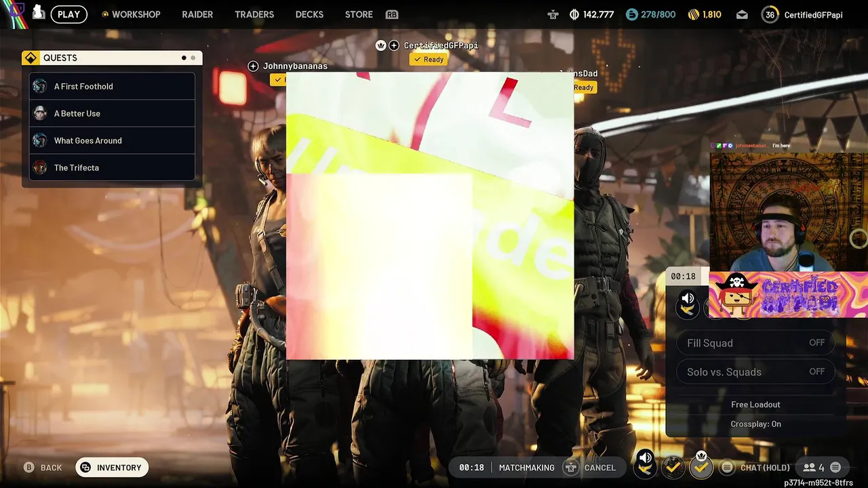Click the Quests panel diamond icon
Viewport: 868px width, 488px height.
(x=31, y=58)
